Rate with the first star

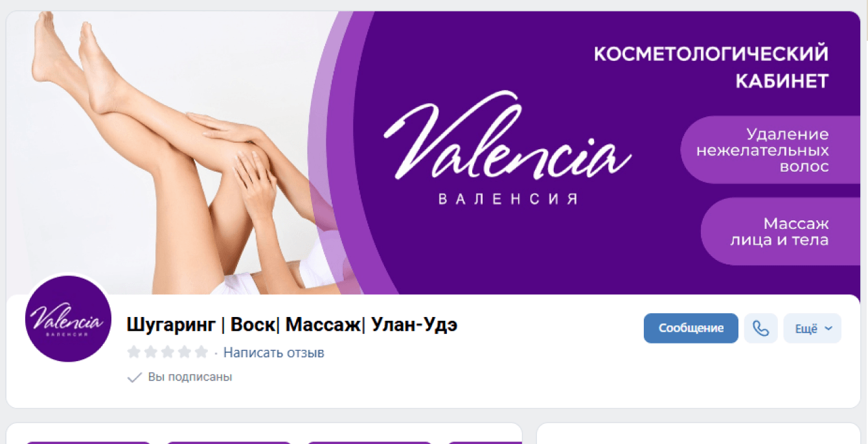(134, 352)
